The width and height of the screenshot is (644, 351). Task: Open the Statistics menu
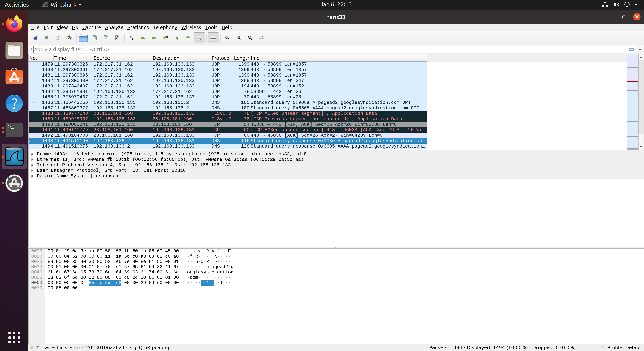(138, 28)
